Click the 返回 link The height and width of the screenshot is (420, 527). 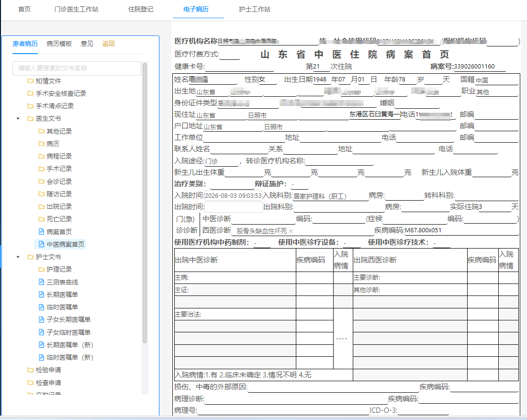pos(109,44)
